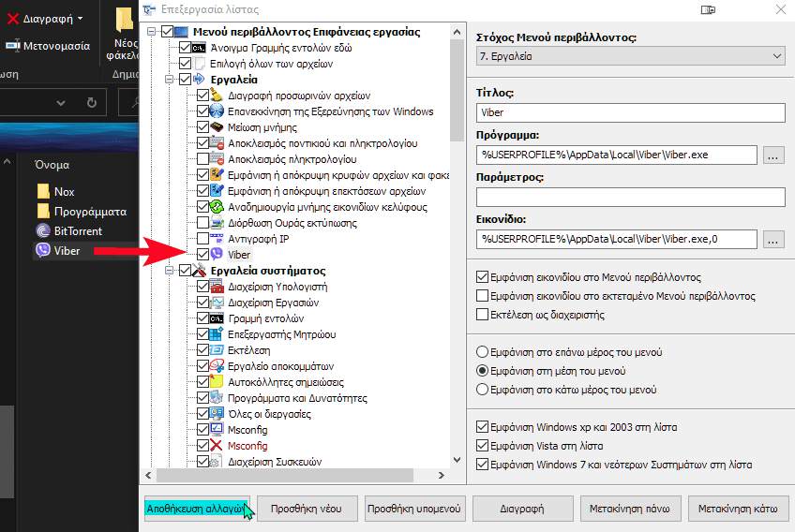Click the icon beside Εμφάνιση ή απόκρυψη κρυφών αρχείων

pyautogui.click(x=217, y=175)
